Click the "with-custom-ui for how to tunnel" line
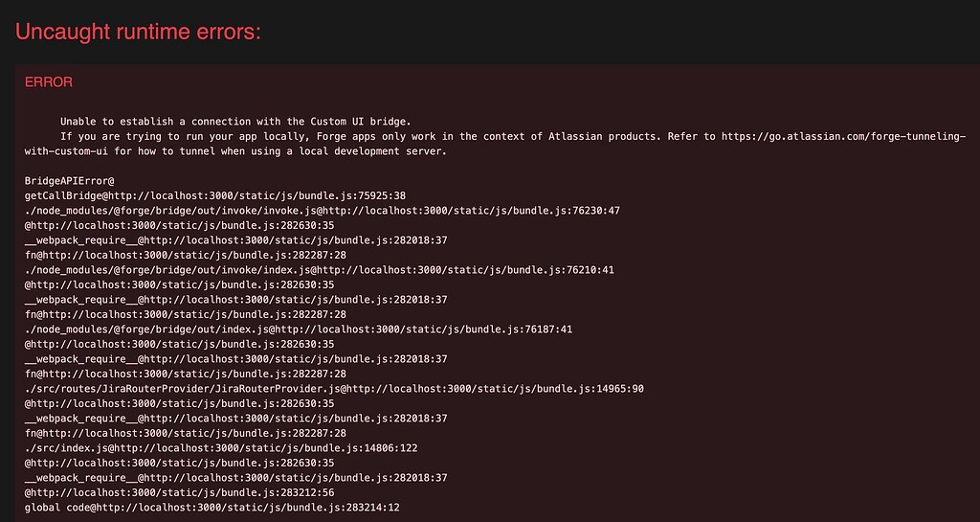This screenshot has width=980, height=522. [235, 151]
